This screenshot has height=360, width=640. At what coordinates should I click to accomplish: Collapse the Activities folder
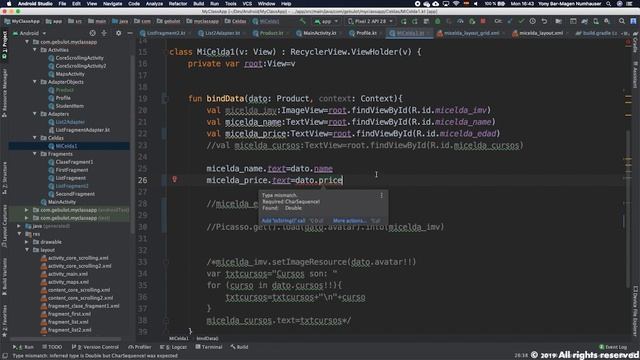[x=35, y=50]
